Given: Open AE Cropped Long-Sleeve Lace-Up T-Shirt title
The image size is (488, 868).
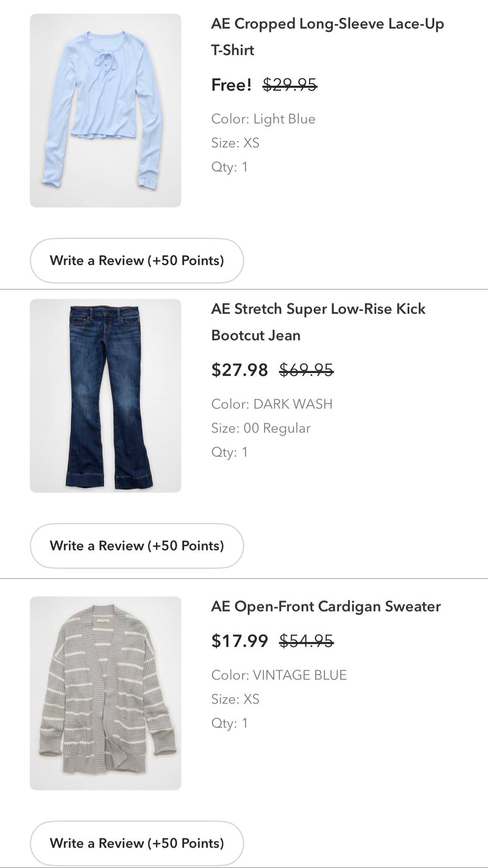Looking at the screenshot, I should (x=327, y=37).
